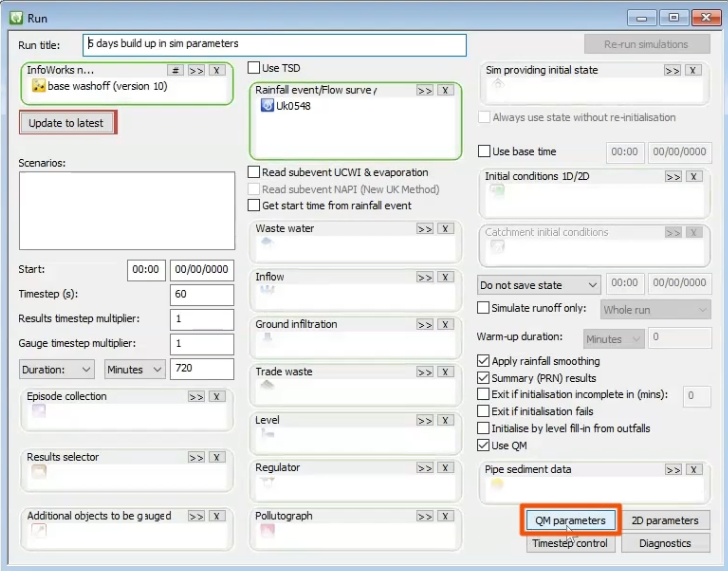The height and width of the screenshot is (571, 728).
Task: Open browse (>>) for Regulator
Action: coord(424,467)
